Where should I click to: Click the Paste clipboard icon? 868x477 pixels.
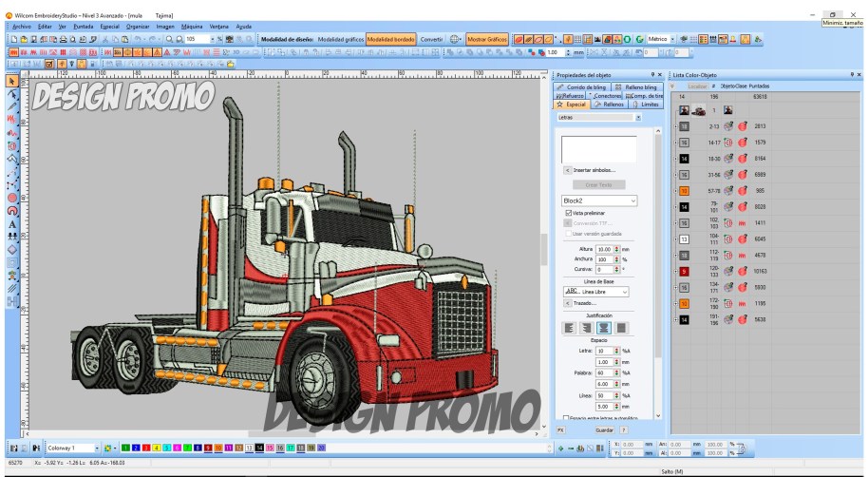(125, 39)
